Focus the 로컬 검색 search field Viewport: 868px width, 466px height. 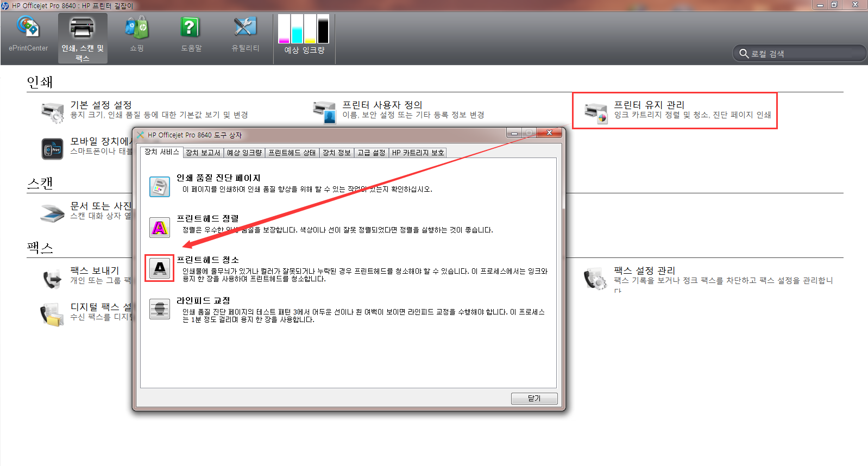pos(799,53)
